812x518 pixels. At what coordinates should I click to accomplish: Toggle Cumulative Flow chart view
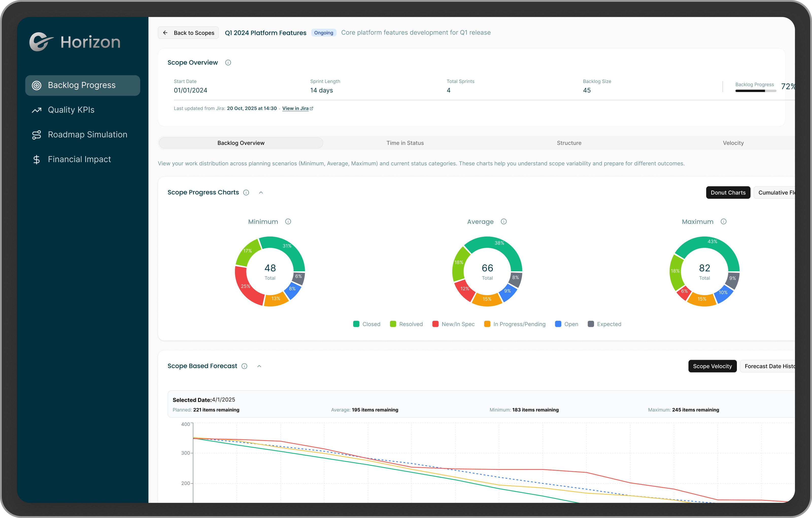click(775, 192)
